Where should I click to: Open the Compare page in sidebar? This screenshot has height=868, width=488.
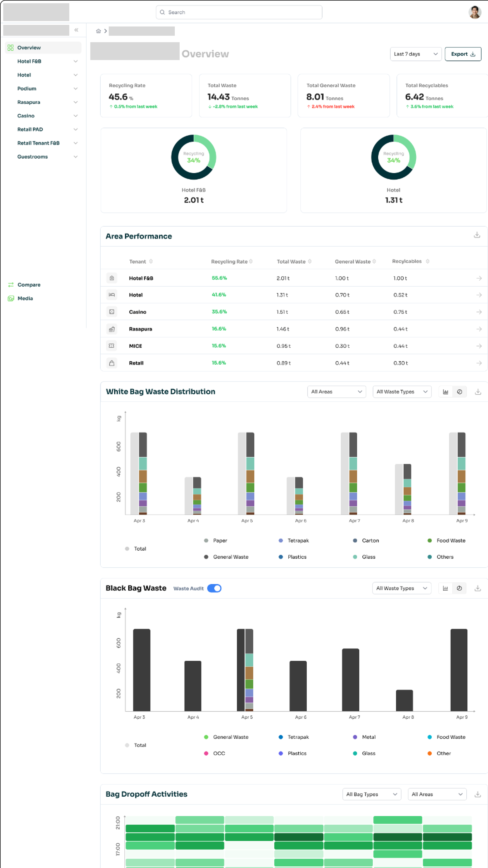[29, 285]
